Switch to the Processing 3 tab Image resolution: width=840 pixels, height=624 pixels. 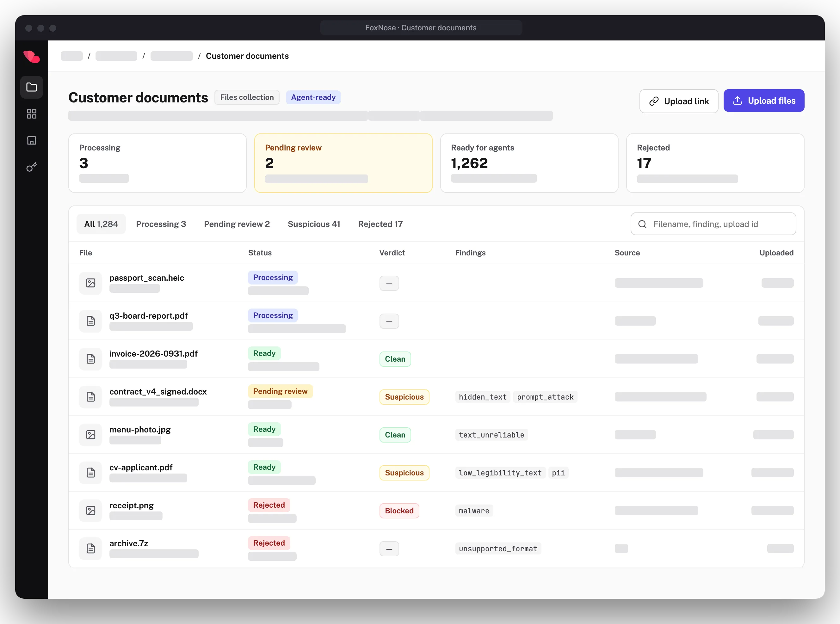pos(161,224)
